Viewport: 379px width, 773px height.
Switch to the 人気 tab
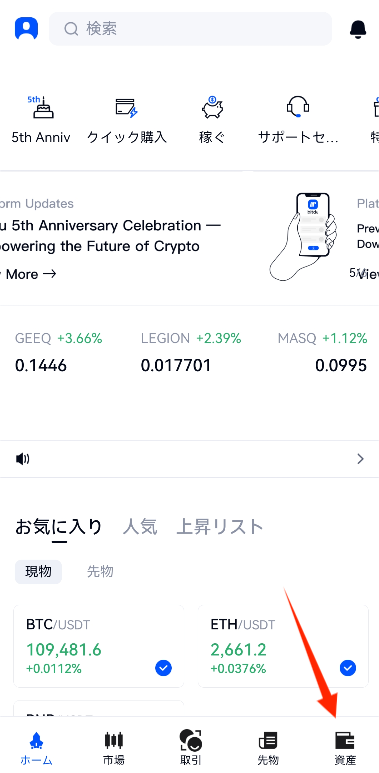click(x=140, y=527)
